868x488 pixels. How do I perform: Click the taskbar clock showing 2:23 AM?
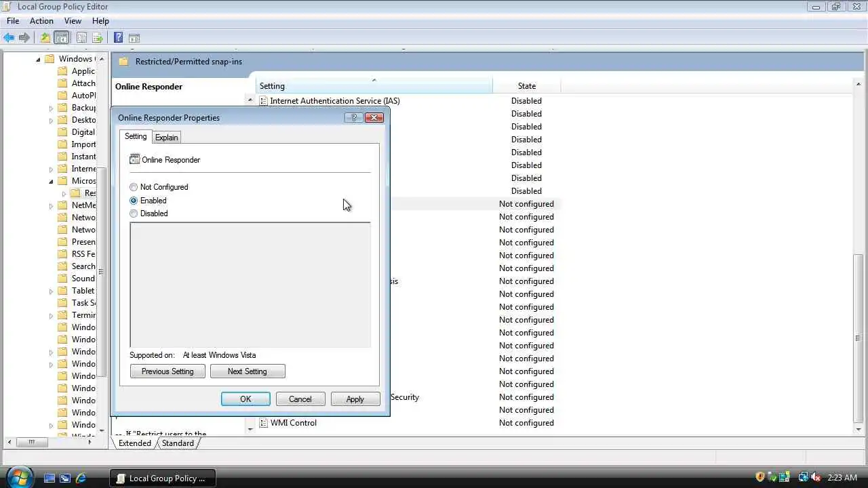point(842,478)
